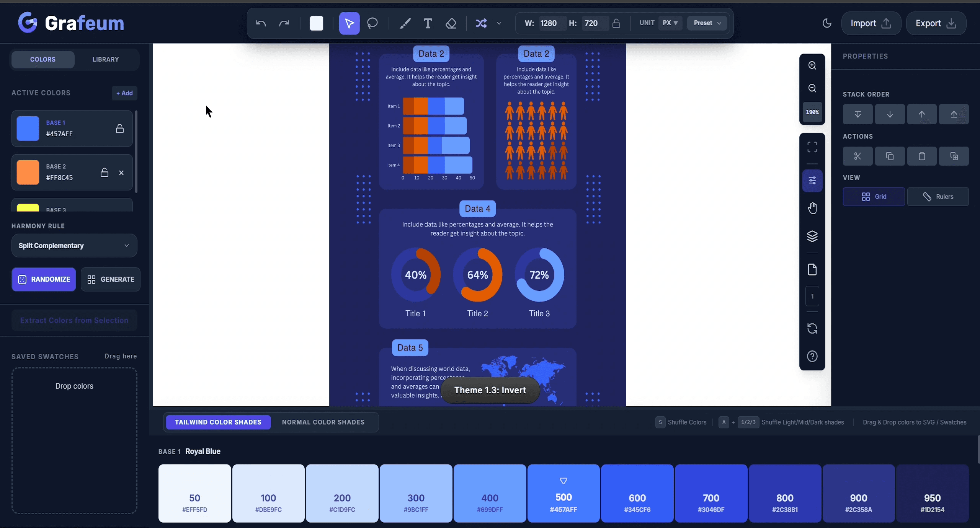Click the Shuffle icon in the toolbar
This screenshot has width=980, height=528.
[481, 23]
